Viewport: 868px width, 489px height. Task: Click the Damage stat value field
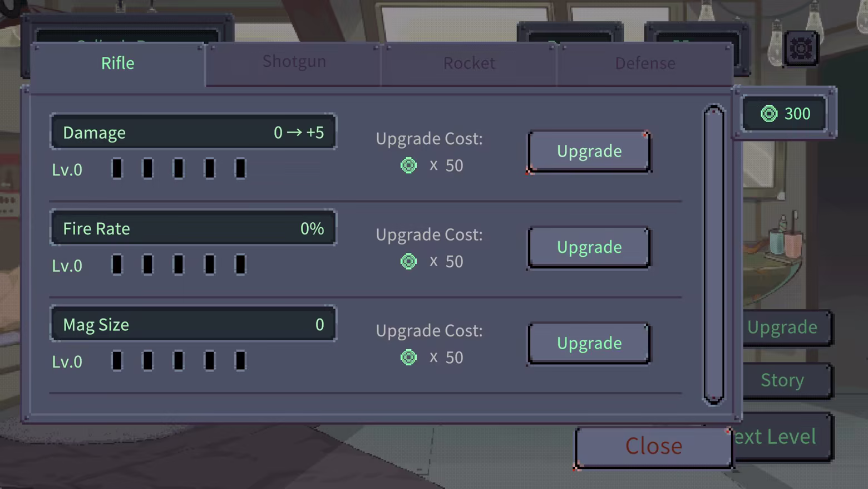point(193,132)
